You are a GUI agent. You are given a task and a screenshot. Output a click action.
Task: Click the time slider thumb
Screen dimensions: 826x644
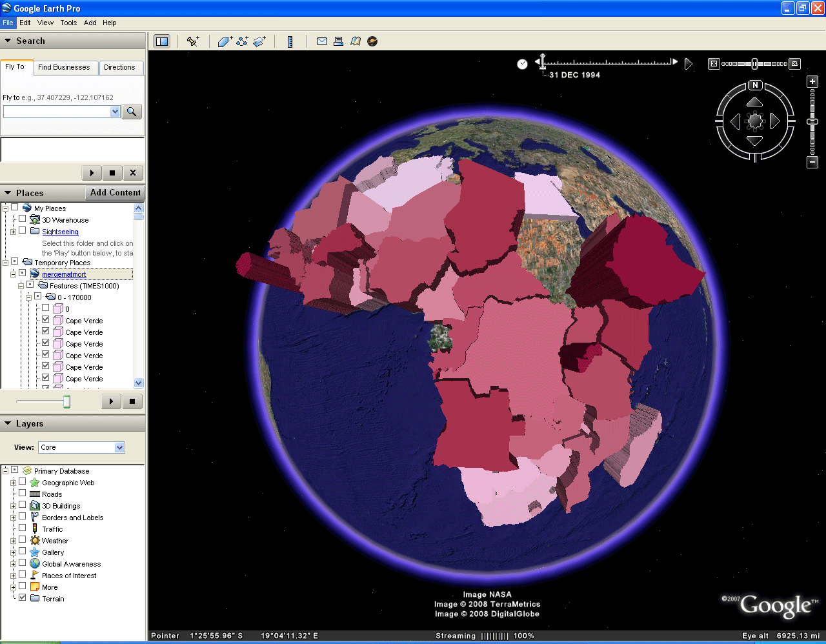tap(543, 63)
